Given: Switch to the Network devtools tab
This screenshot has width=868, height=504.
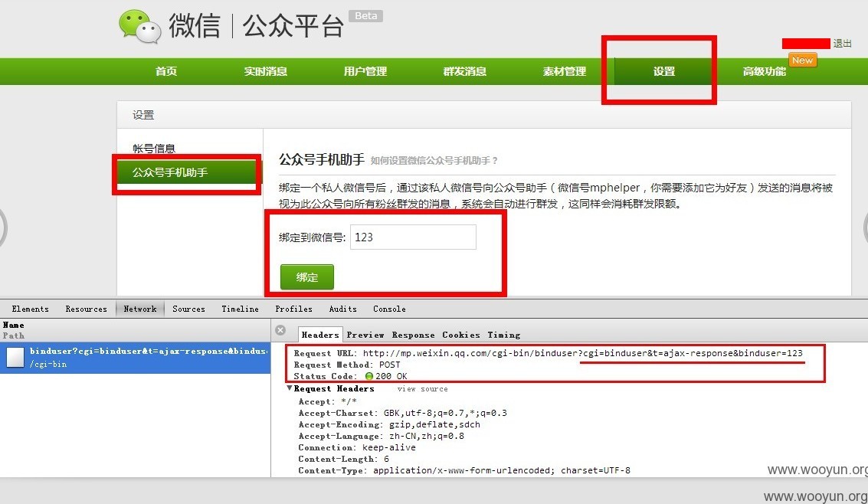Looking at the screenshot, I should coord(140,309).
